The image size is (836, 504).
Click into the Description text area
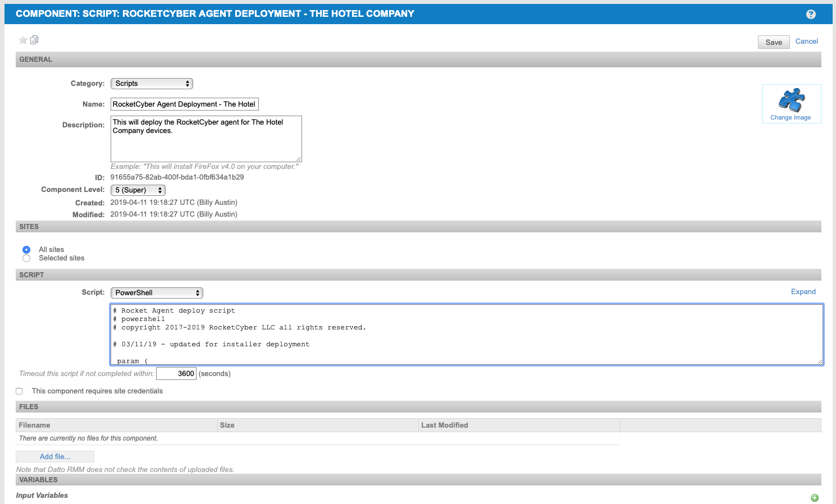pos(206,139)
